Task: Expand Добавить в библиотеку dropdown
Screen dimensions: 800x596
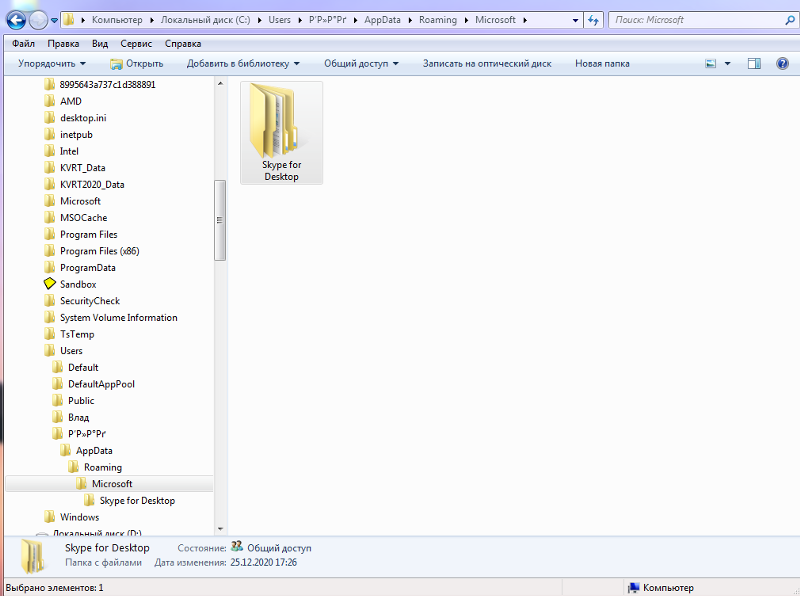Action: point(243,63)
